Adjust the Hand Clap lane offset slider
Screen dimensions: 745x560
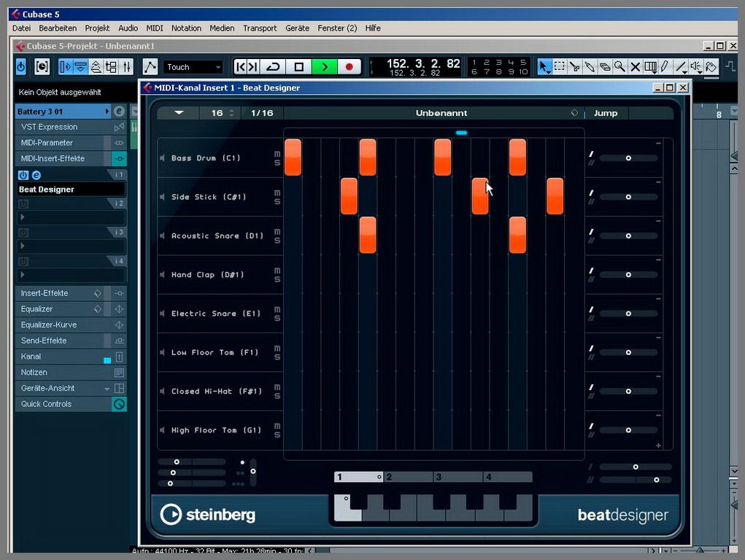pyautogui.click(x=628, y=275)
